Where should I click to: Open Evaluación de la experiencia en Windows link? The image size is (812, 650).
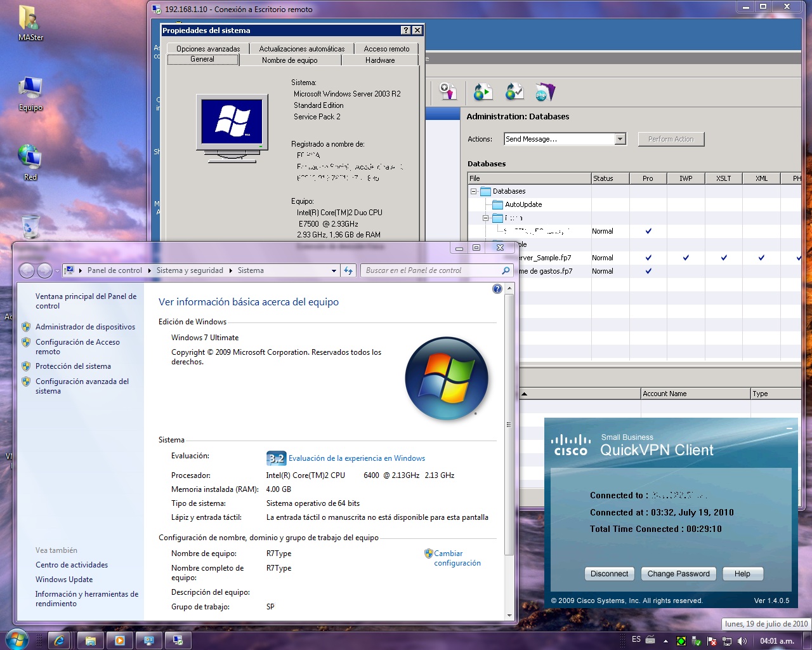click(357, 458)
